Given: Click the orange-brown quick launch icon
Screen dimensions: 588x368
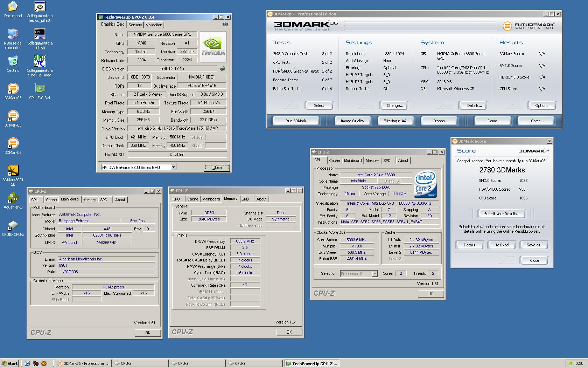Looking at the screenshot, I should 44,363.
